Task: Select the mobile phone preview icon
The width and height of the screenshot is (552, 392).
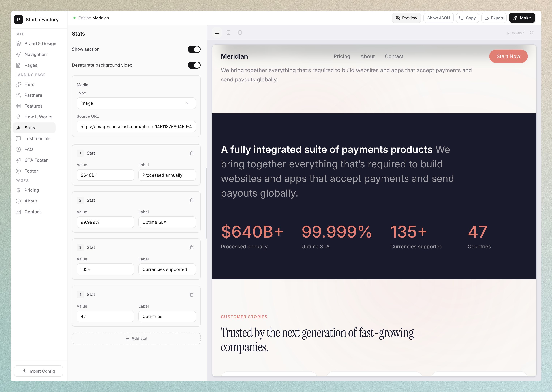Action: coord(240,33)
